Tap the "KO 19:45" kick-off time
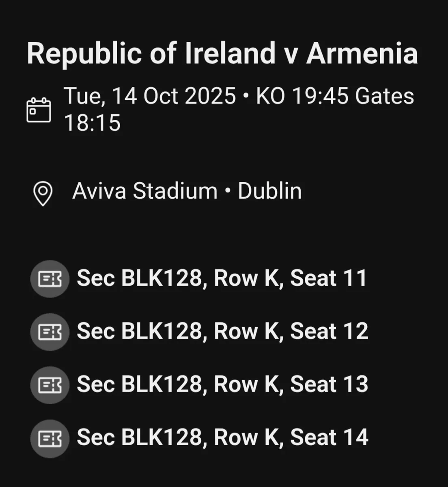This screenshot has width=448, height=487. point(302,97)
